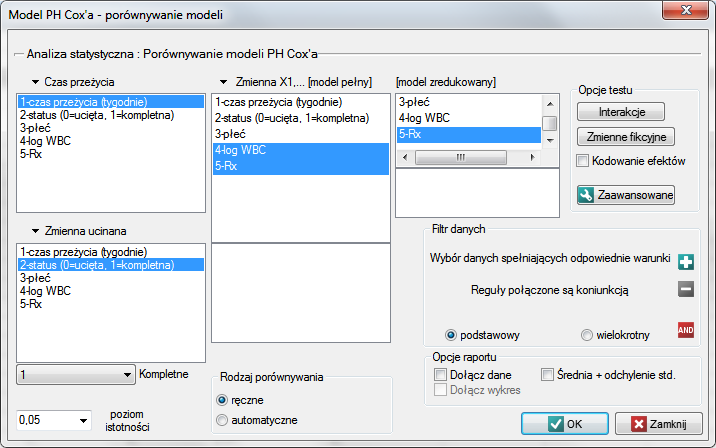Select the automatyczne comparison radio button
Viewport: 716px width, 448px height.
(x=222, y=420)
